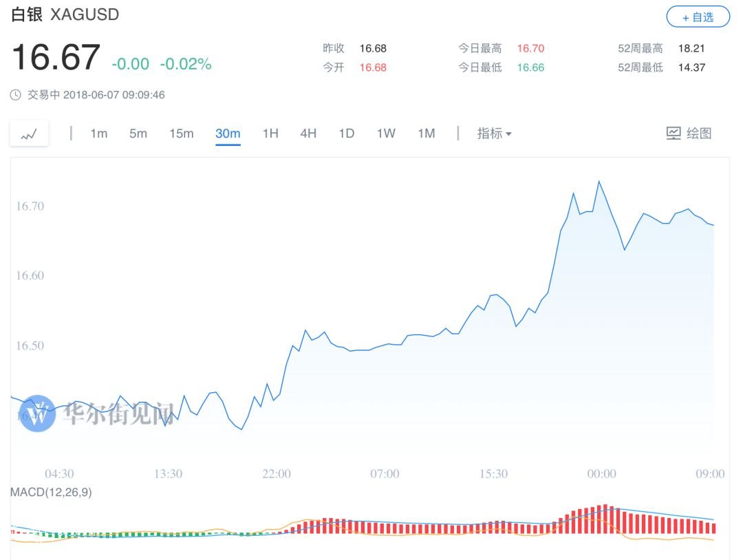Image resolution: width=743 pixels, height=560 pixels.
Task: Select the 4H timeframe
Action: coord(308,133)
